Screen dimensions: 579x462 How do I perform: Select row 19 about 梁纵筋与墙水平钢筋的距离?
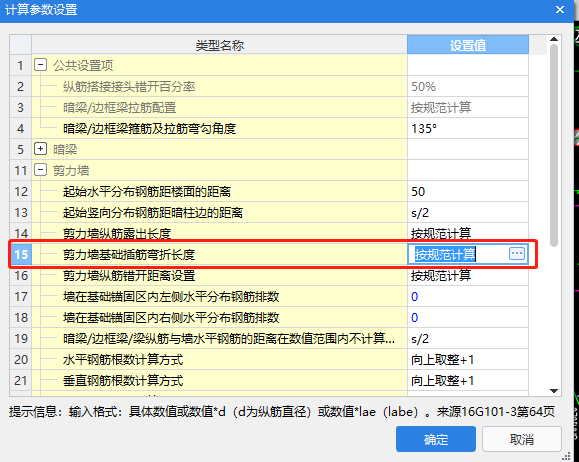coord(219,338)
